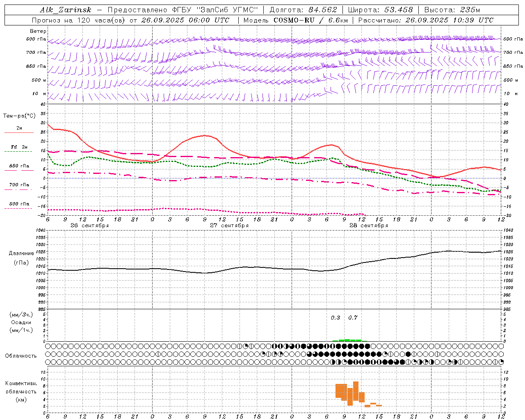Click the tallest orange convective cloud bar
The height and width of the screenshot is (420, 525).
pos(356,391)
